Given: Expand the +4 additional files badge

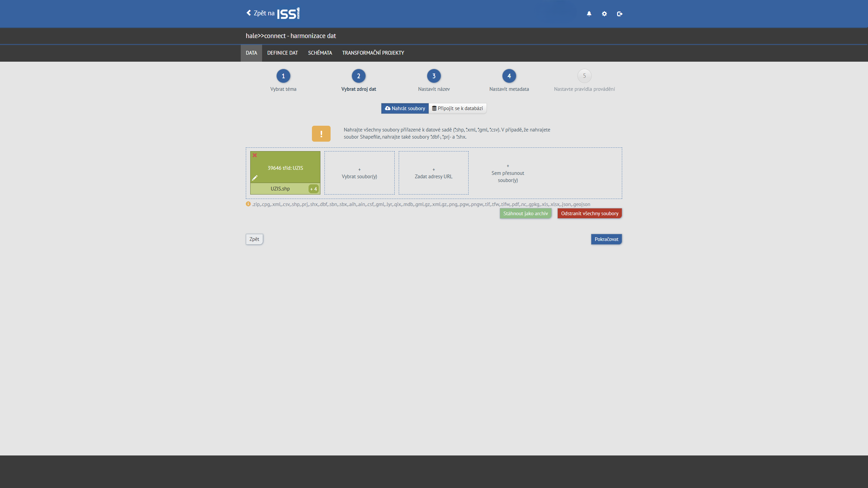Looking at the screenshot, I should [313, 189].
